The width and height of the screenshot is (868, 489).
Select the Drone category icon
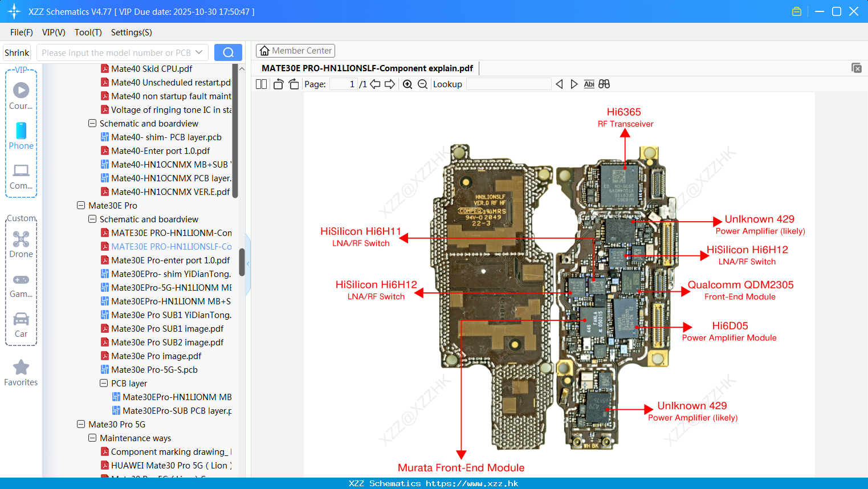(21, 244)
